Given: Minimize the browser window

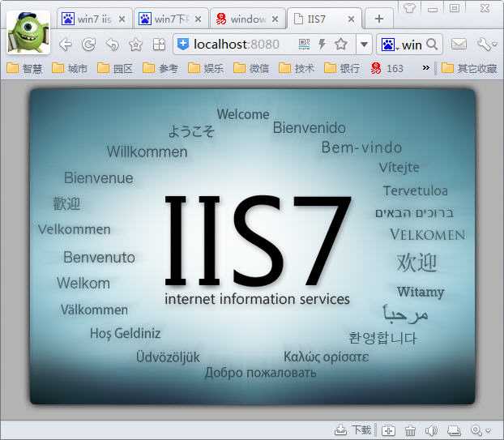Looking at the screenshot, I should click(433, 10).
